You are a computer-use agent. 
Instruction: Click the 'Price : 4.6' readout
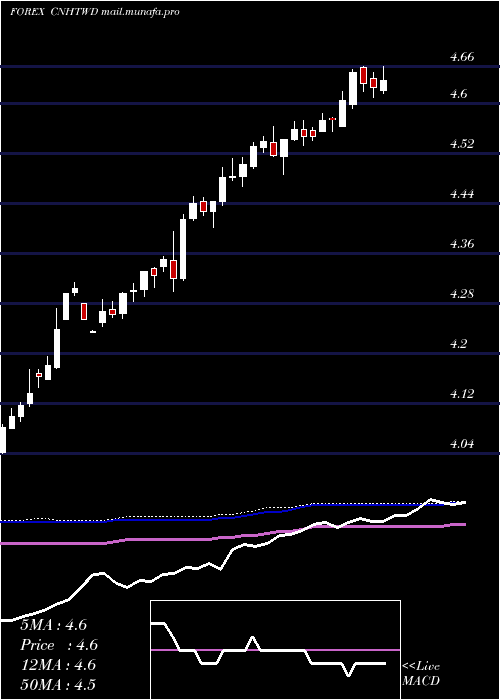(59, 645)
